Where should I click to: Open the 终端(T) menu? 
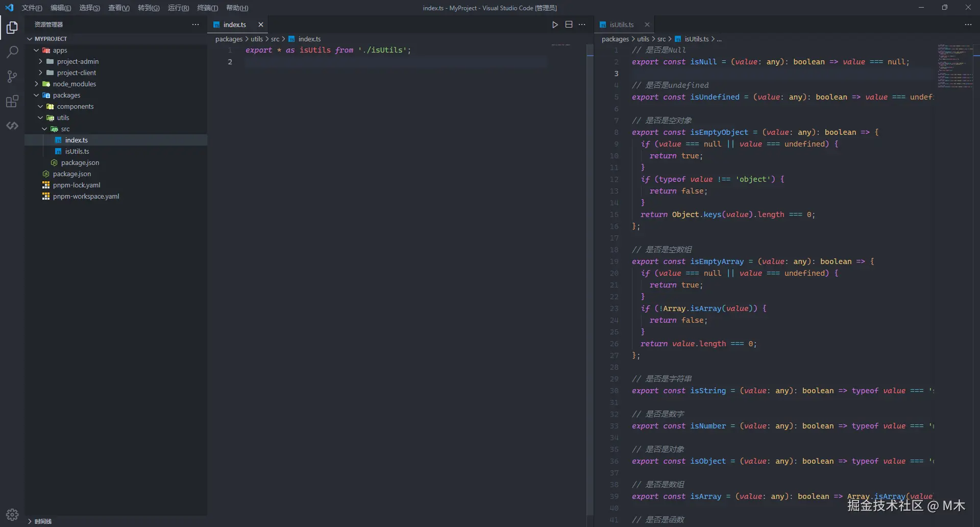pyautogui.click(x=207, y=8)
